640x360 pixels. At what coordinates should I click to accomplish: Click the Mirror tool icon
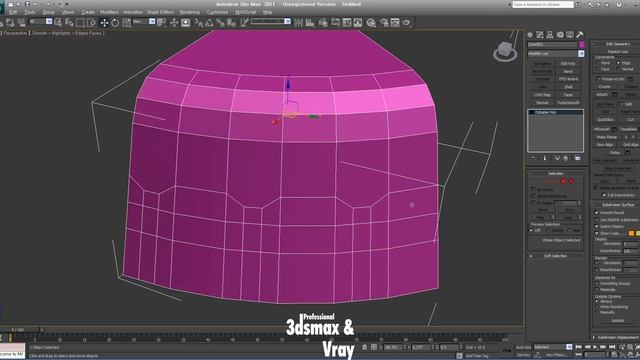click(298, 23)
